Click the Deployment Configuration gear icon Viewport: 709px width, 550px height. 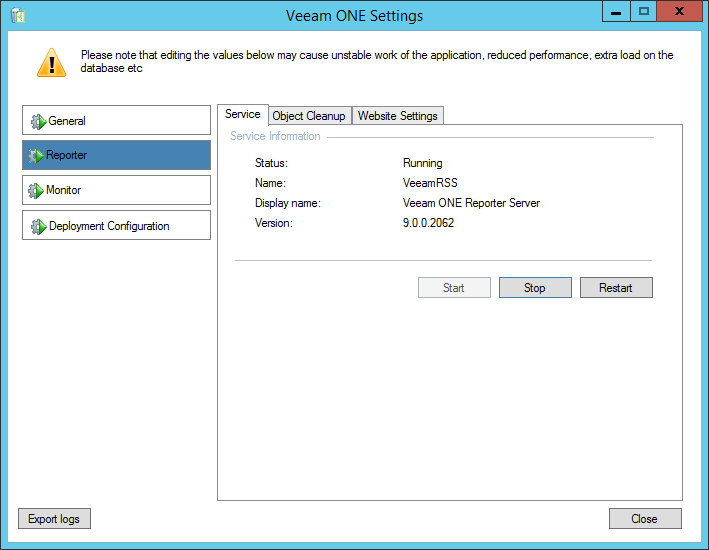click(x=38, y=226)
